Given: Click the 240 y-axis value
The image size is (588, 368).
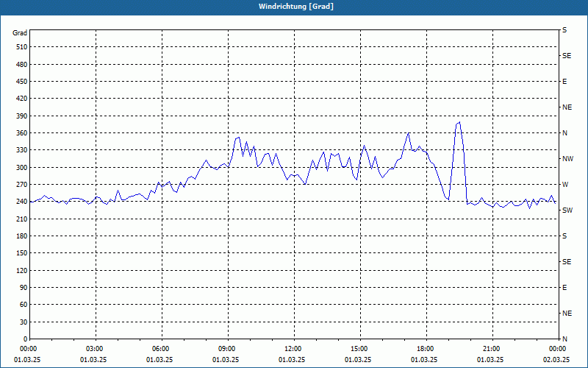Looking at the screenshot, I should [x=22, y=202].
